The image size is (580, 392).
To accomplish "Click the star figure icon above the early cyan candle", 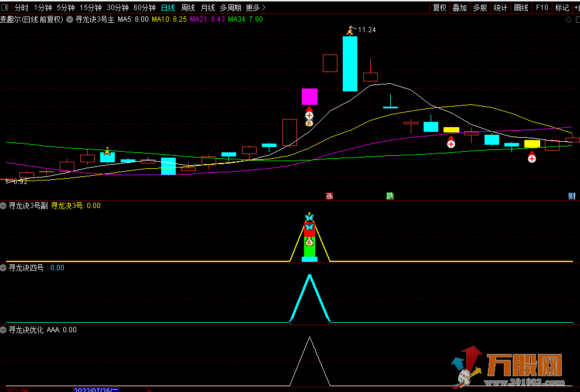I will pos(107,151).
